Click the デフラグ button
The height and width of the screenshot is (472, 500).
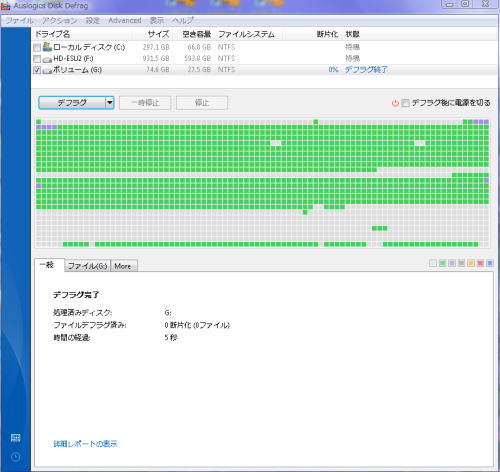[72, 103]
